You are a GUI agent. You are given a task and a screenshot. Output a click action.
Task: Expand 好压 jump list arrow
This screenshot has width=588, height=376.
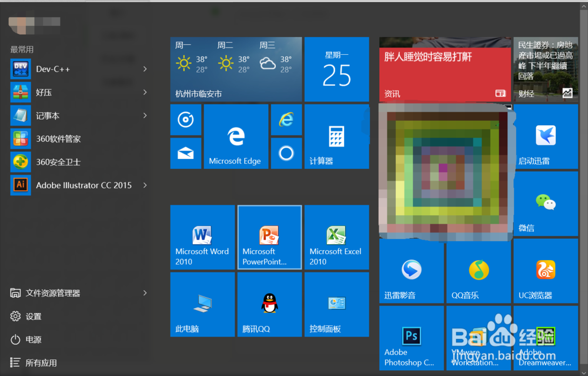pyautogui.click(x=145, y=92)
